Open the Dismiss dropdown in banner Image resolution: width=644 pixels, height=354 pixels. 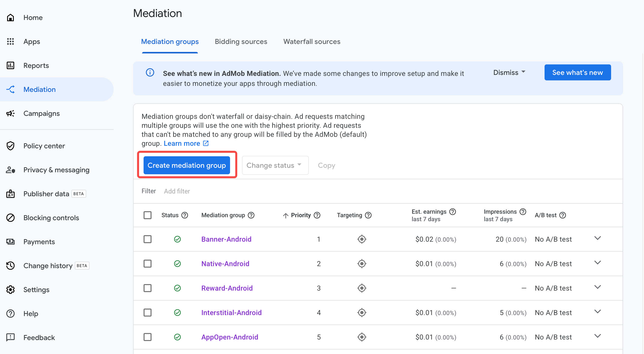pyautogui.click(x=509, y=73)
